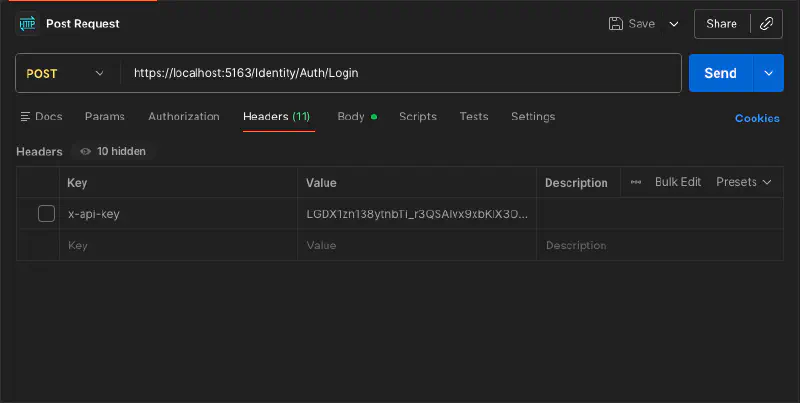Click the bulk options dots icon
Viewport: 800px width, 403px height.
tap(636, 182)
